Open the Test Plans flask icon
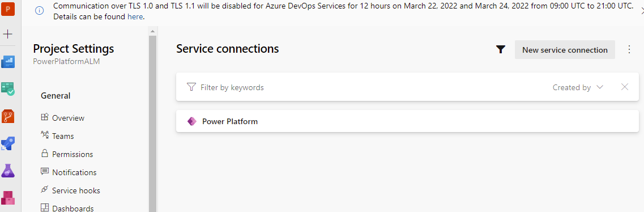The height and width of the screenshot is (212, 644). coord(8,171)
